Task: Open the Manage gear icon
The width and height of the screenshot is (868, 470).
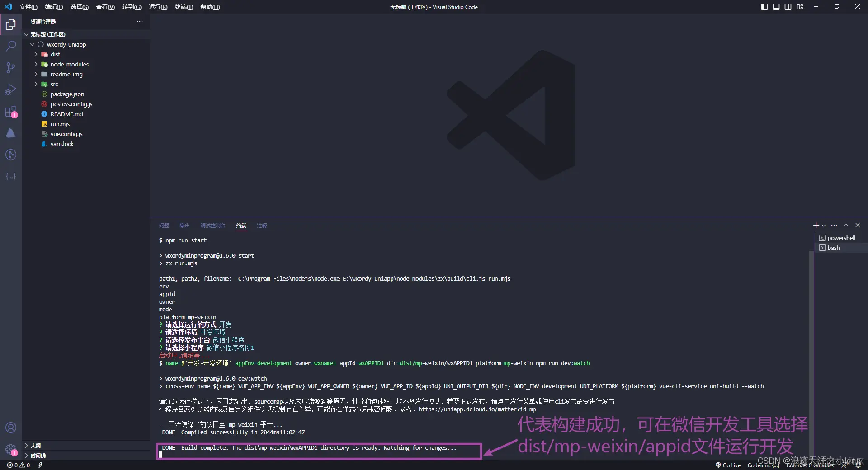Action: coord(11,449)
